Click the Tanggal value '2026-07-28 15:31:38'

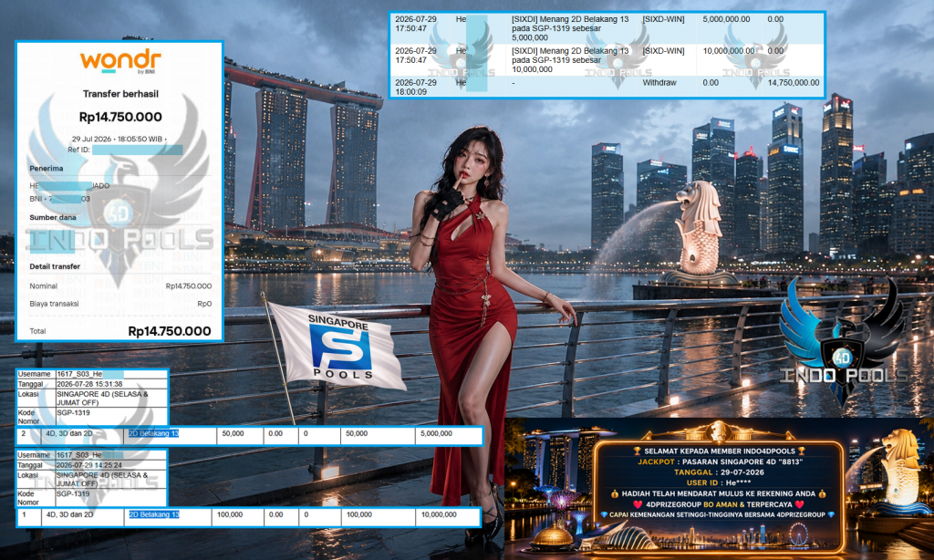[89, 384]
